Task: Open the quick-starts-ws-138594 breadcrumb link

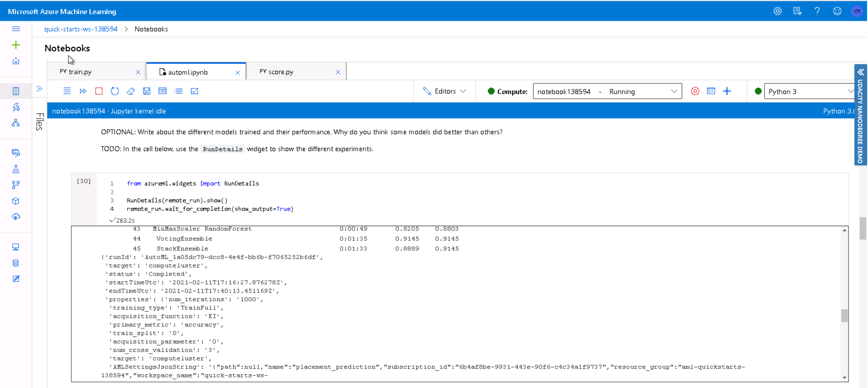Action: (81, 29)
